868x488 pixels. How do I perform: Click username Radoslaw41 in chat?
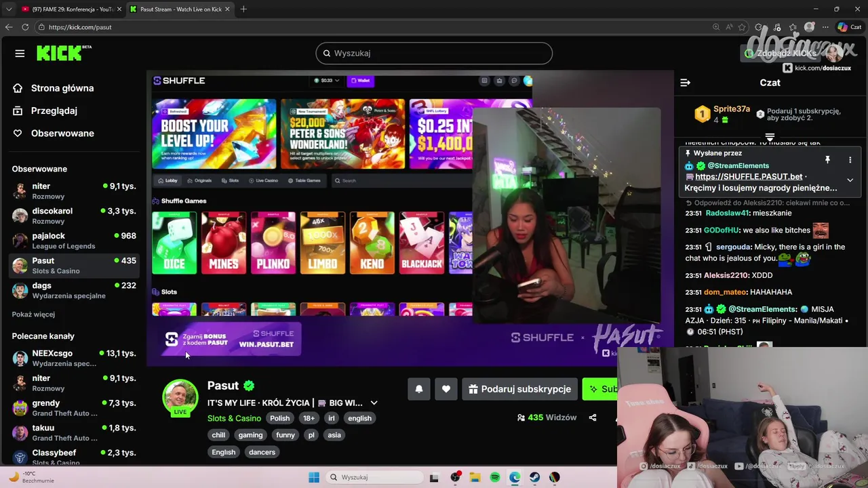tap(727, 213)
